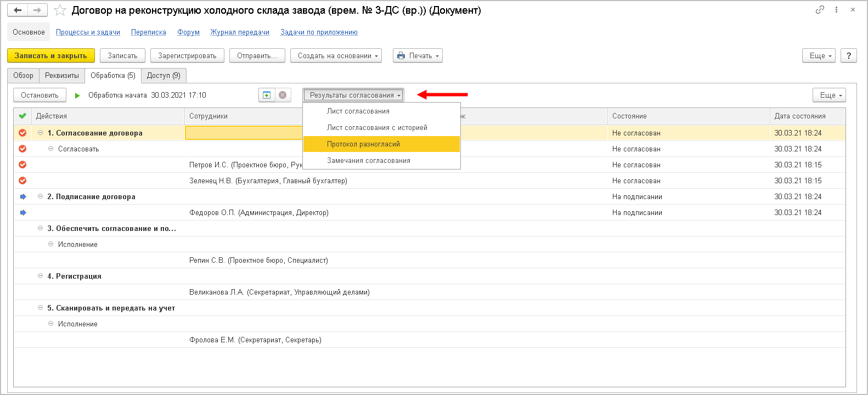Viewport: 868px width, 395px height.
Task: Go forward using the right arrow button
Action: pos(37,10)
